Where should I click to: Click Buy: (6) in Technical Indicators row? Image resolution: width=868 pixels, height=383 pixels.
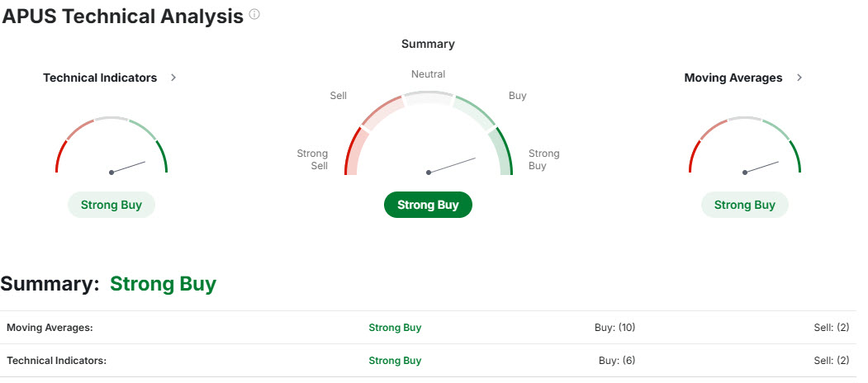click(616, 361)
